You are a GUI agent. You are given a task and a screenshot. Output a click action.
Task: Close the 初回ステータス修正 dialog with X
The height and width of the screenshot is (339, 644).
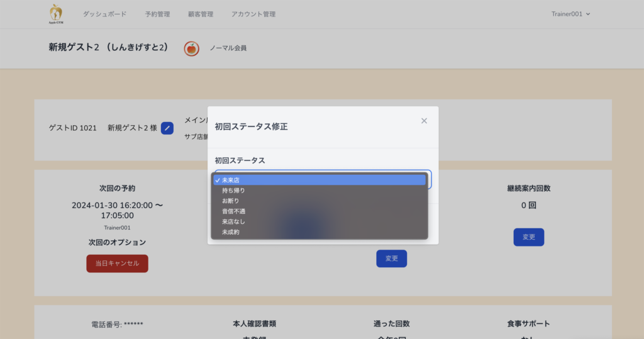tap(424, 121)
